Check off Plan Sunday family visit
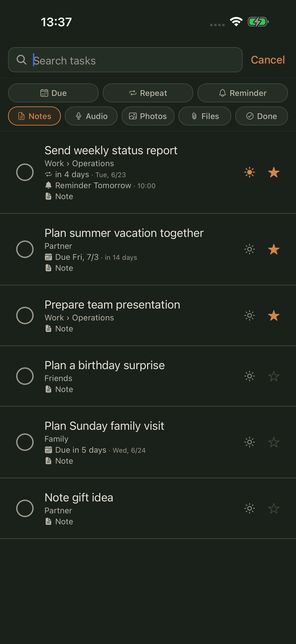This screenshot has width=296, height=644. pyautogui.click(x=25, y=442)
